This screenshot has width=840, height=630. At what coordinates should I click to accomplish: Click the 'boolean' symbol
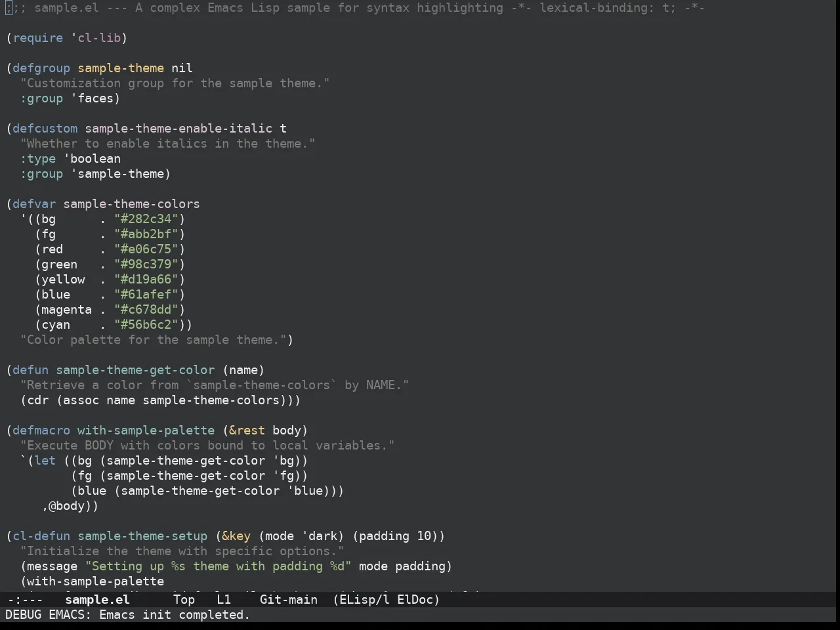click(96, 159)
